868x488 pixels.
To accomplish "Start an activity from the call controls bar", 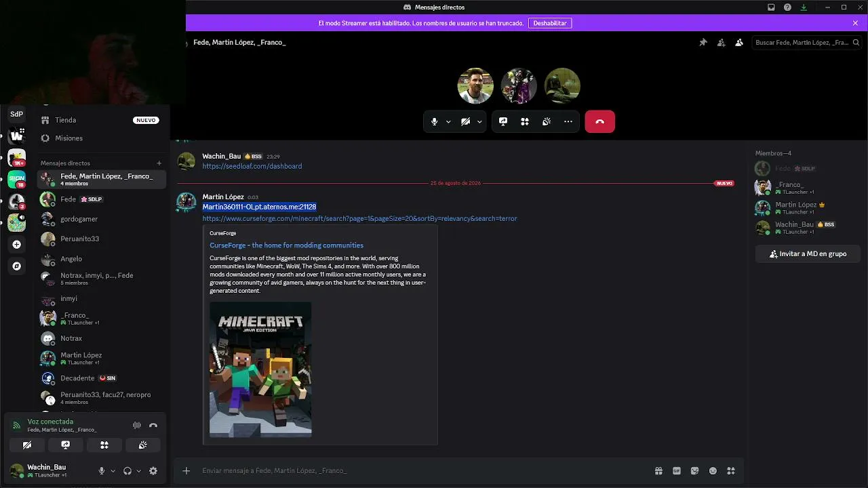I will pyautogui.click(x=525, y=121).
